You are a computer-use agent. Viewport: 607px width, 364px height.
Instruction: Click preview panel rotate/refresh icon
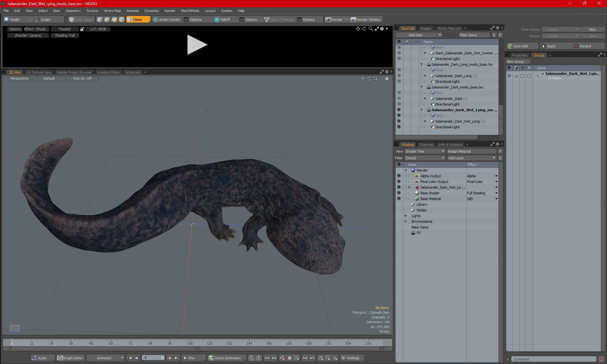tap(364, 29)
